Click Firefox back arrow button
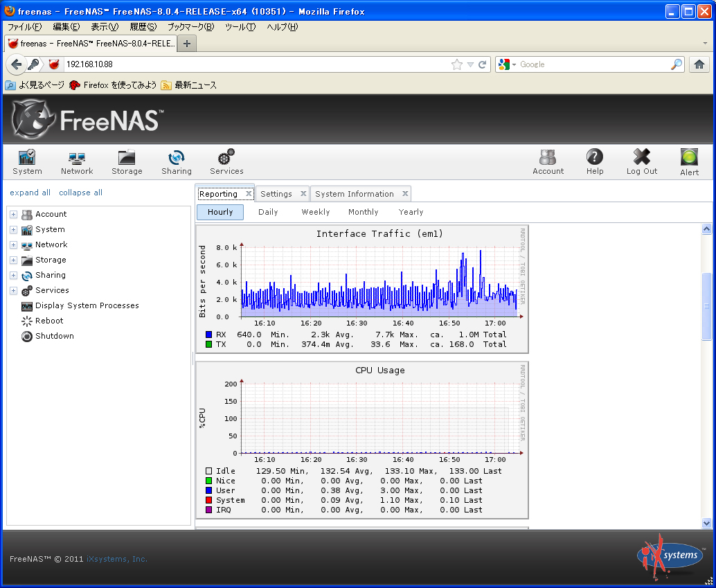Image resolution: width=716 pixels, height=588 pixels. tap(17, 64)
